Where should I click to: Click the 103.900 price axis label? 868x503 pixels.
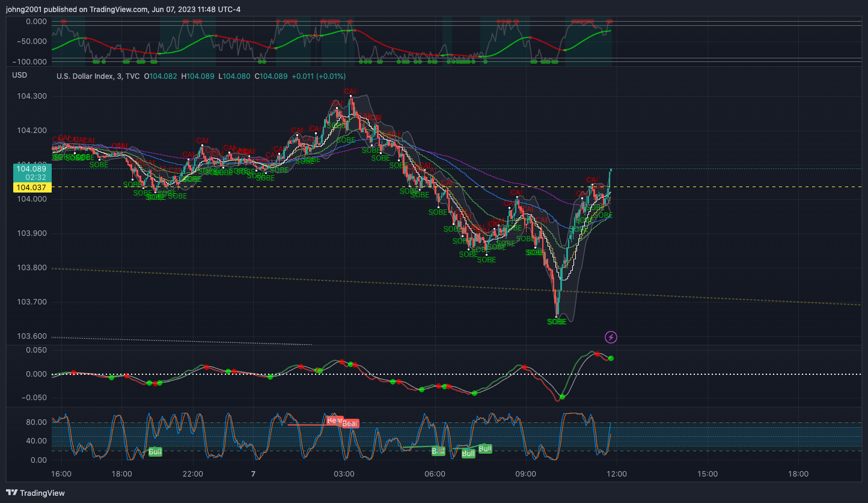point(31,233)
